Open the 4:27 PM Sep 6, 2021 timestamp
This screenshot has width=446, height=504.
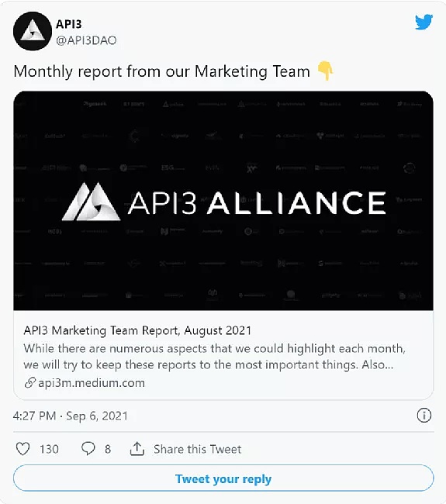point(71,416)
